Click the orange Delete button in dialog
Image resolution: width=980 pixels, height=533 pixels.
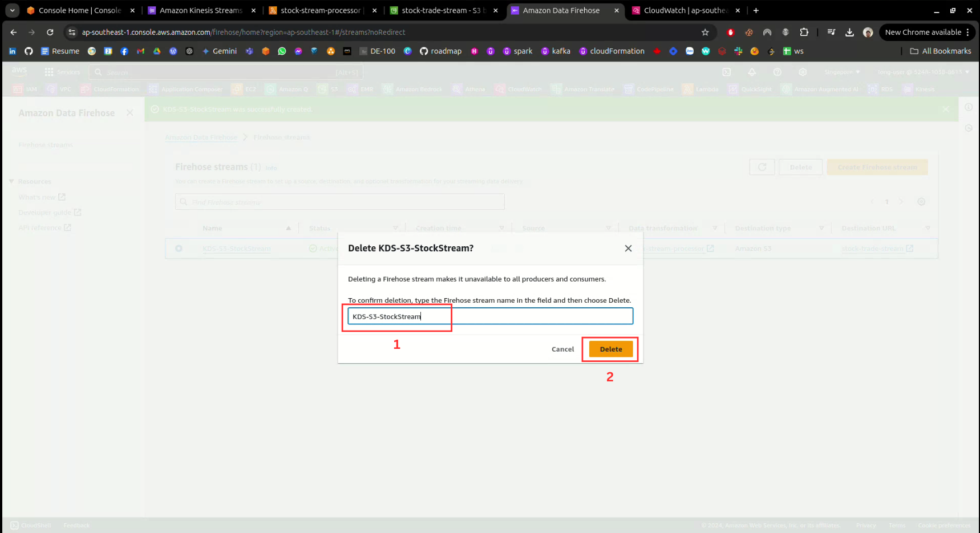(610, 349)
